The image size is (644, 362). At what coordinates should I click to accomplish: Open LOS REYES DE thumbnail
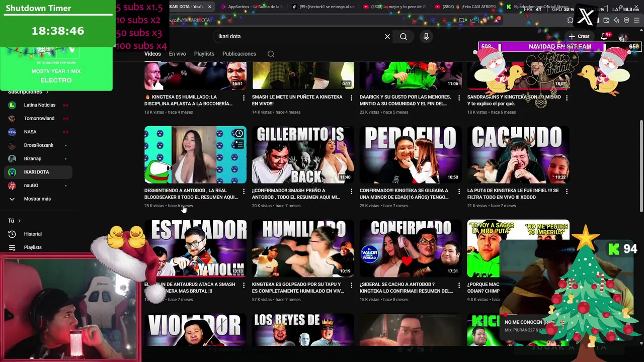click(303, 330)
